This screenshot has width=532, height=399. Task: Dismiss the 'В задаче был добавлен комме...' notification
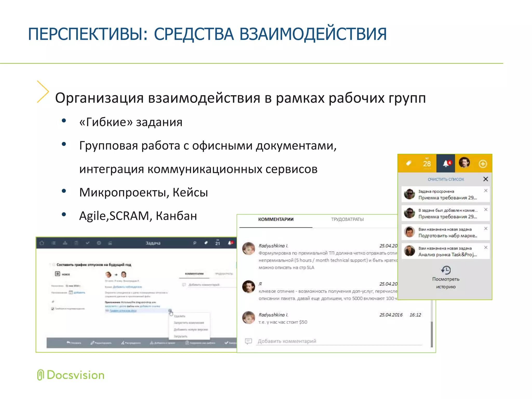click(486, 210)
